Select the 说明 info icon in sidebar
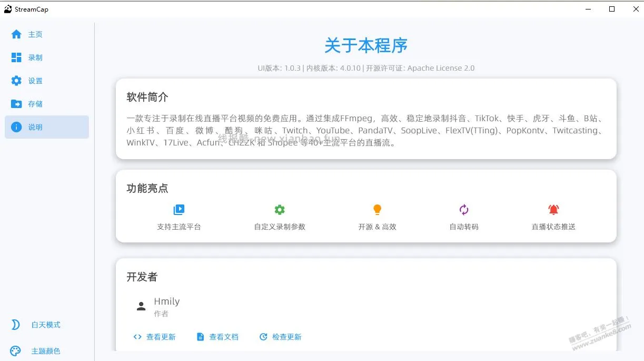The height and width of the screenshot is (361, 644). point(16,127)
